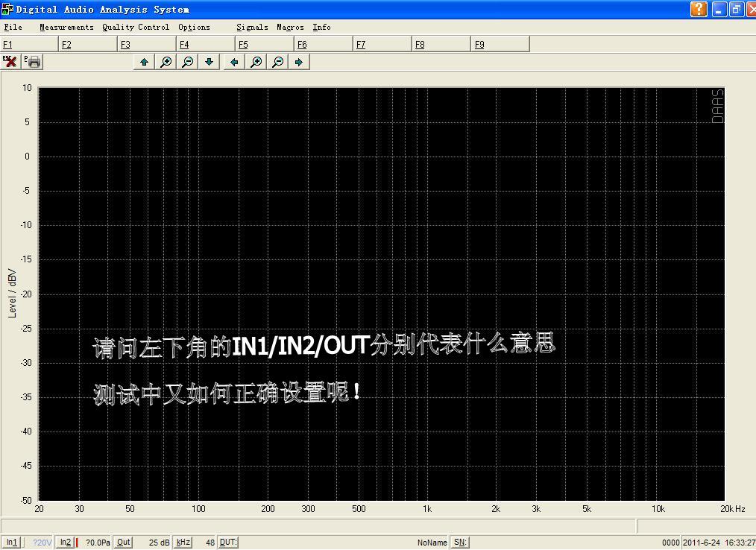
Task: Zoom in using magnifier beside the left arrow
Action: (256, 62)
